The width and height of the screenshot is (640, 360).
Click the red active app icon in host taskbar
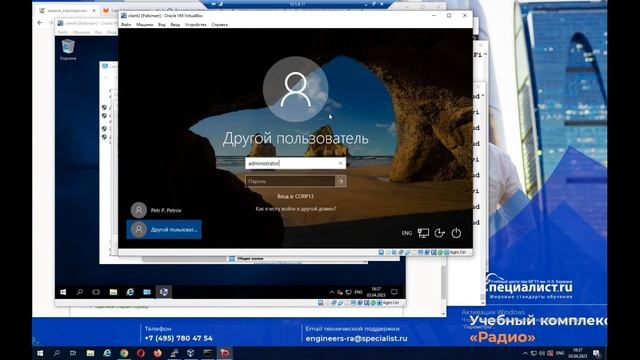(x=224, y=353)
